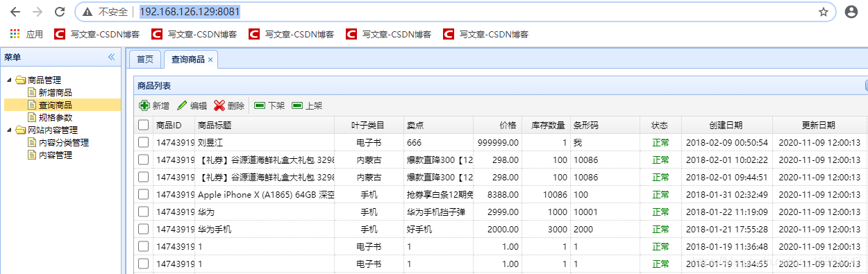This screenshot has width=868, height=274.
Task: Open 新增商品 in the menu tree
Action: pyautogui.click(x=55, y=92)
